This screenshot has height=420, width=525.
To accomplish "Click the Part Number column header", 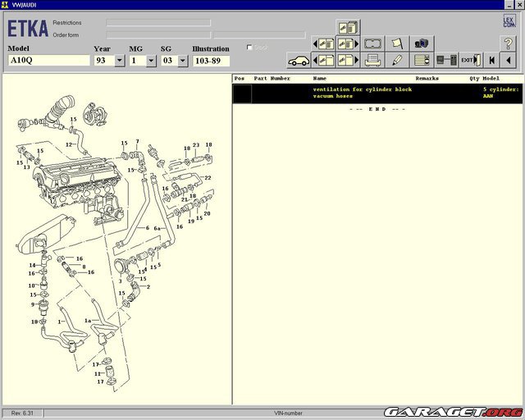I will [x=272, y=79].
